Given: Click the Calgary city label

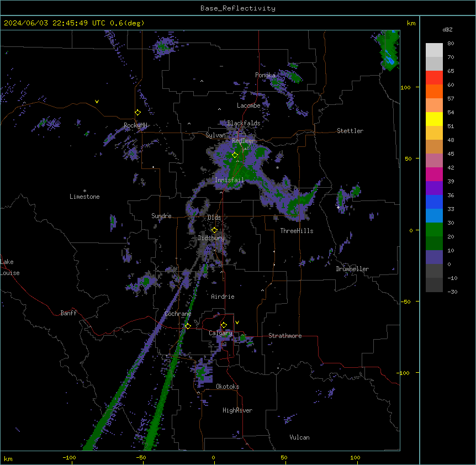Looking at the screenshot, I should click(x=220, y=333).
